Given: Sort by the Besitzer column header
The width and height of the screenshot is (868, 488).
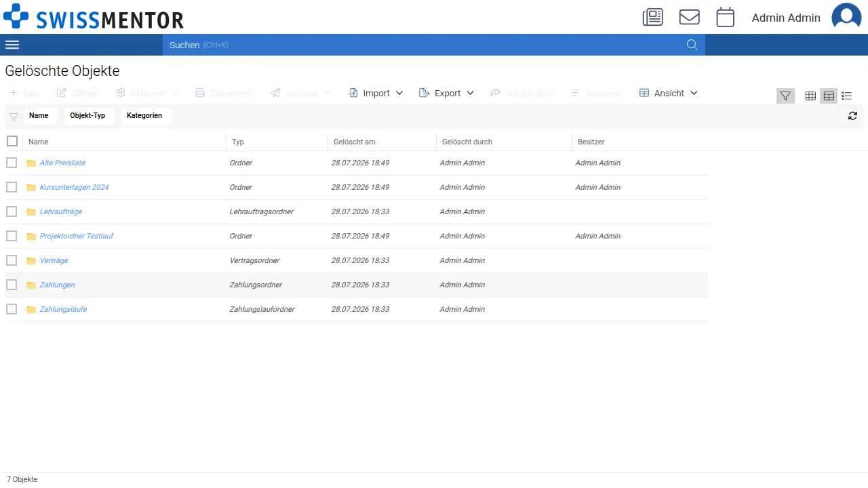Looking at the screenshot, I should point(591,142).
